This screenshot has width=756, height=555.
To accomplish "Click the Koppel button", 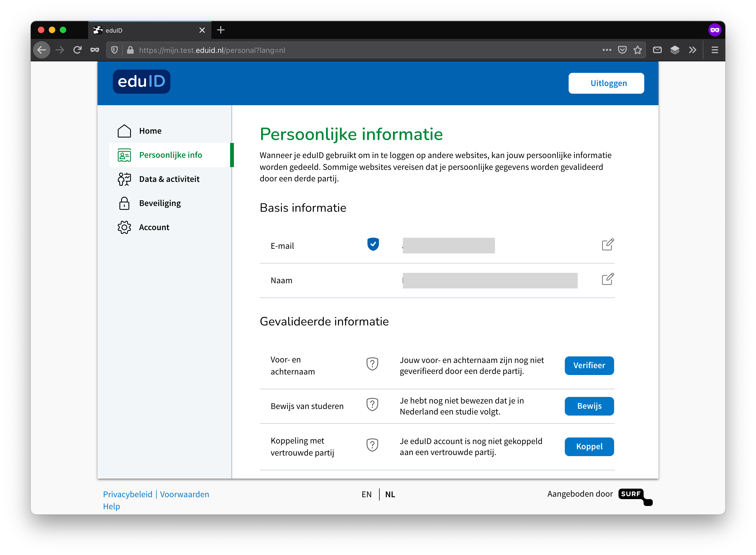I will [589, 447].
